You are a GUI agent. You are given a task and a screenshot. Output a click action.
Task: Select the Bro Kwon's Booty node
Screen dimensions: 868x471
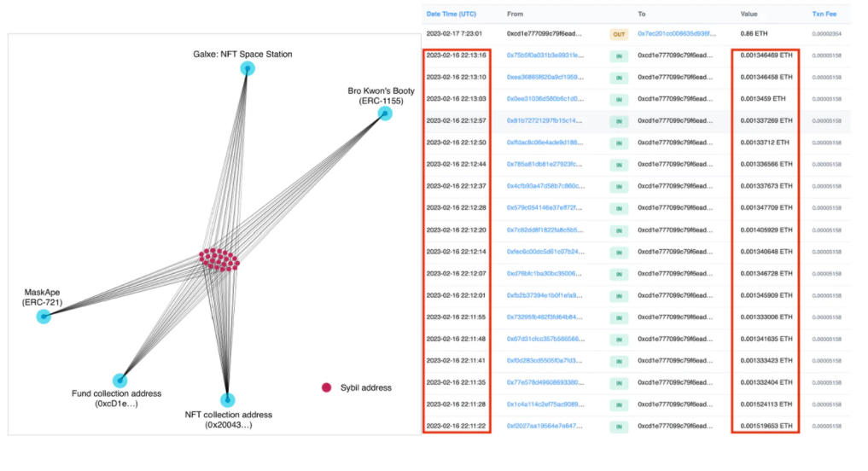(x=385, y=114)
